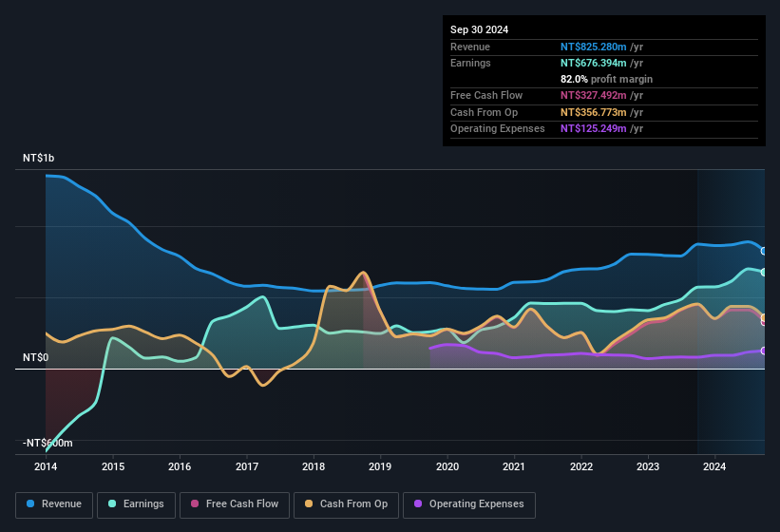Click the Free Cash Flow label in tooltip
Screen dimensions: 780x532
pyautogui.click(x=486, y=95)
